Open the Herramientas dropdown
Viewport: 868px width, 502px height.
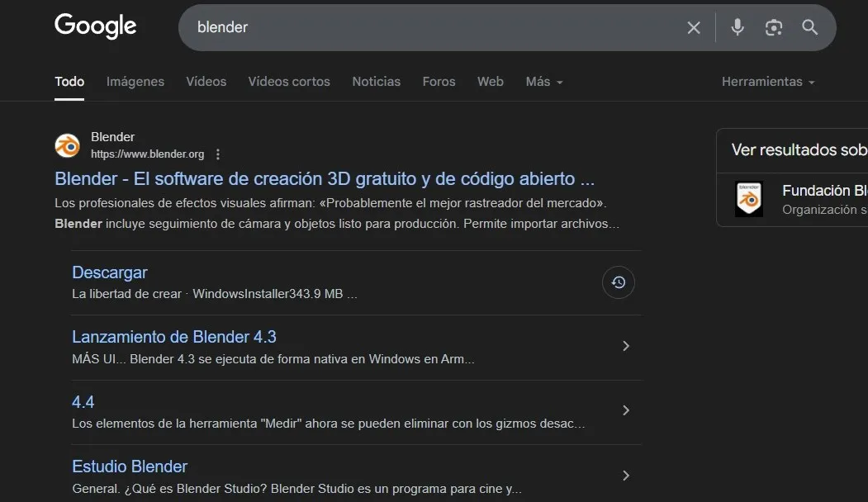click(768, 82)
